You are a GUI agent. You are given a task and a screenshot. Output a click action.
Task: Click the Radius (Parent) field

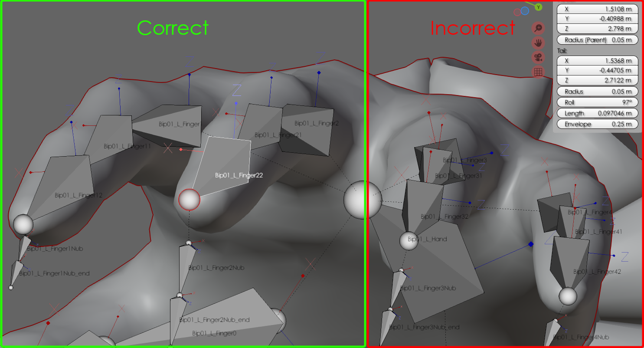click(x=598, y=40)
